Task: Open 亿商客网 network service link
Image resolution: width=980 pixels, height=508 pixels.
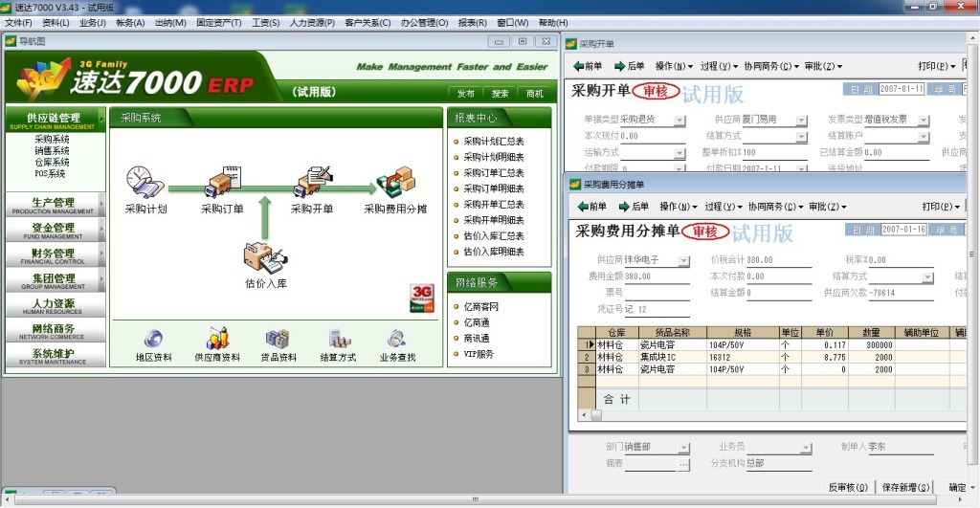Action: pyautogui.click(x=480, y=307)
